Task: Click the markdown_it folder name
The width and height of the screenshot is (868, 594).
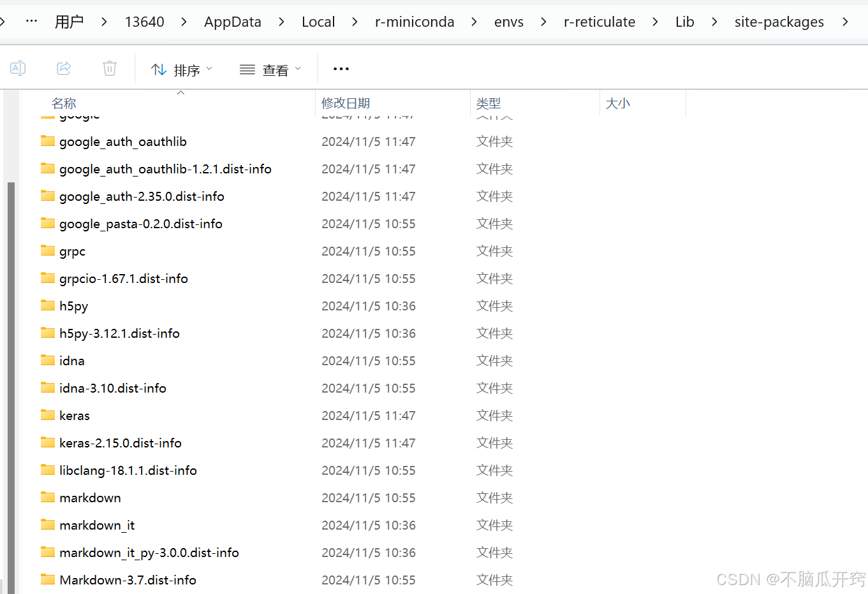Action: 97,525
